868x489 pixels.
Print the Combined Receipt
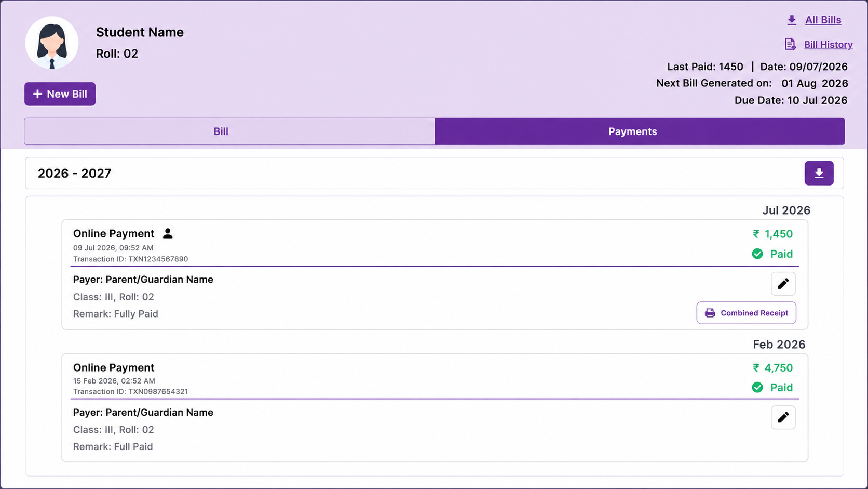(746, 313)
